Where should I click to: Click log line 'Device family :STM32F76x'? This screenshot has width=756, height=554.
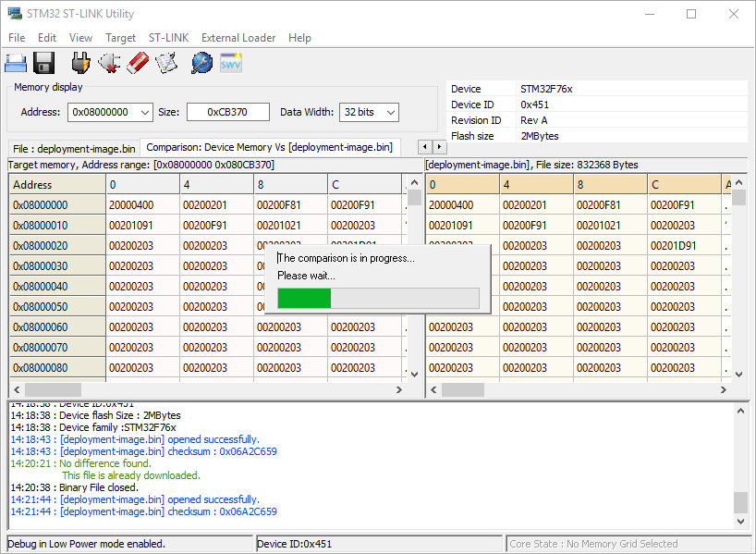(93, 427)
